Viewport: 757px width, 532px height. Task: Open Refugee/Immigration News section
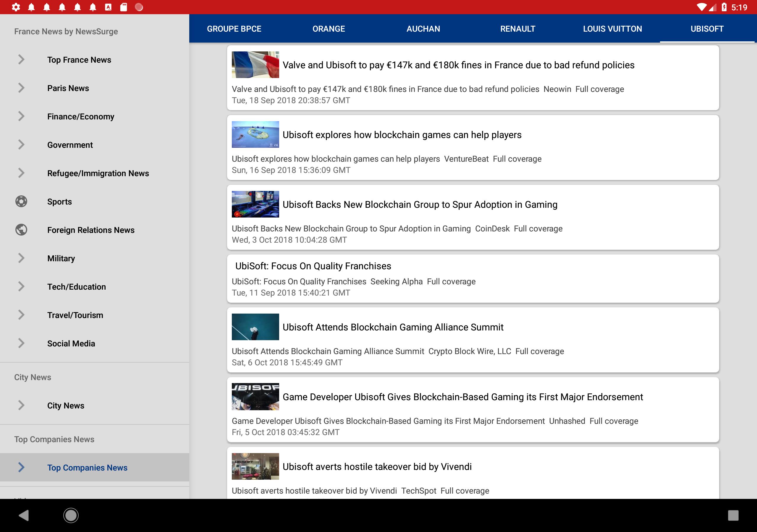click(95, 173)
